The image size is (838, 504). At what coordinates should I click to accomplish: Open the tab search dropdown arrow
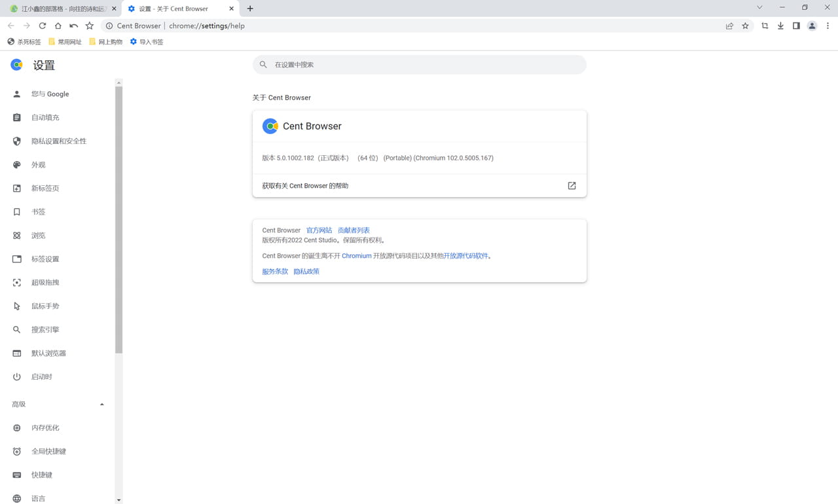(759, 8)
